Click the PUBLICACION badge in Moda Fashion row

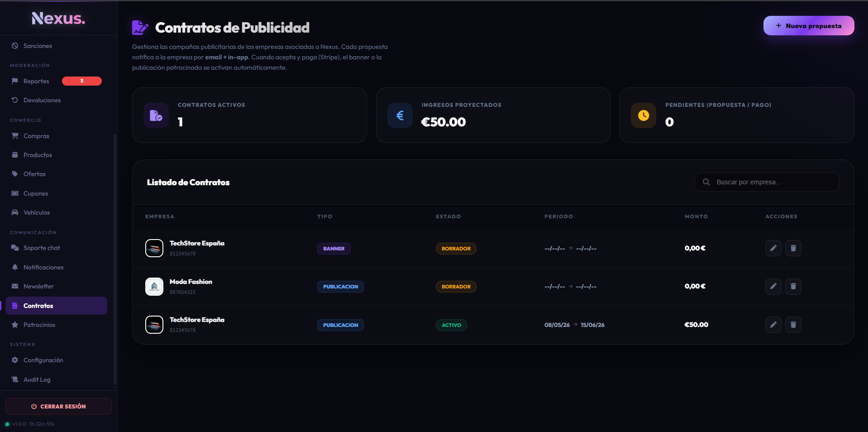(340, 287)
